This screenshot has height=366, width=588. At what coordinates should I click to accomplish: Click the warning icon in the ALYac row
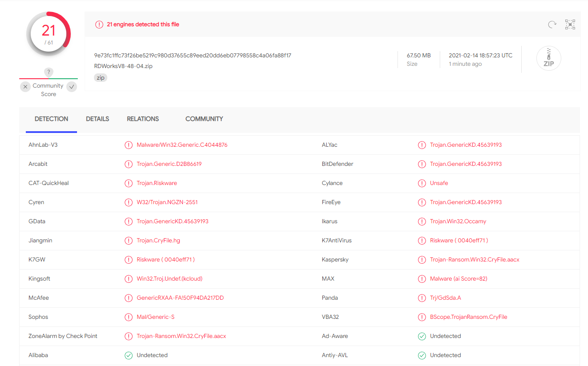[422, 145]
